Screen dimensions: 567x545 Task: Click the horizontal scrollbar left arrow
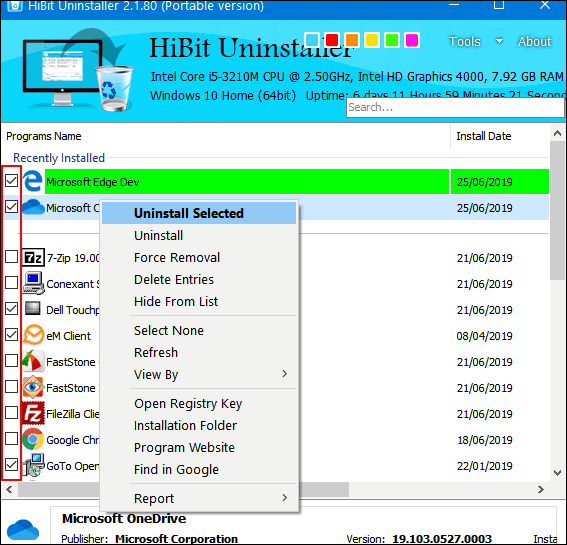9,489
